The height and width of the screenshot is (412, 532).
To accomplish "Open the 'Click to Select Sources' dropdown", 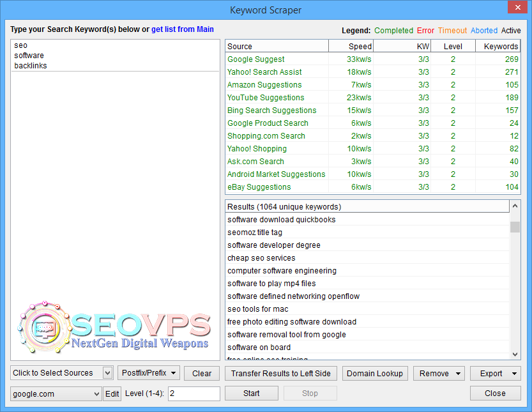I will point(62,373).
